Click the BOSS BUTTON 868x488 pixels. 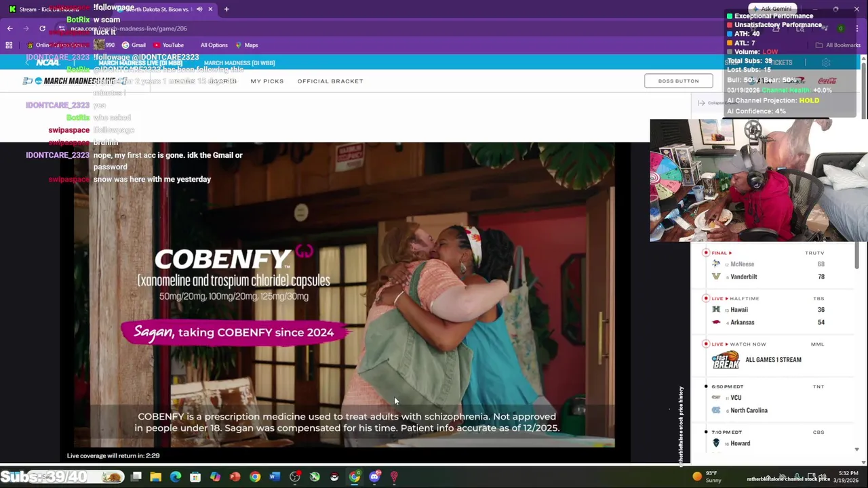tap(678, 81)
